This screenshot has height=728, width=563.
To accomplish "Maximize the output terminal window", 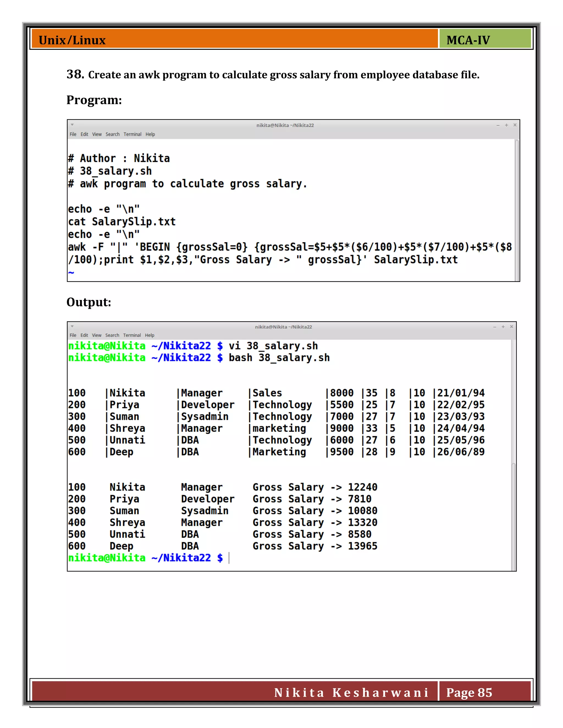I will pos(503,327).
